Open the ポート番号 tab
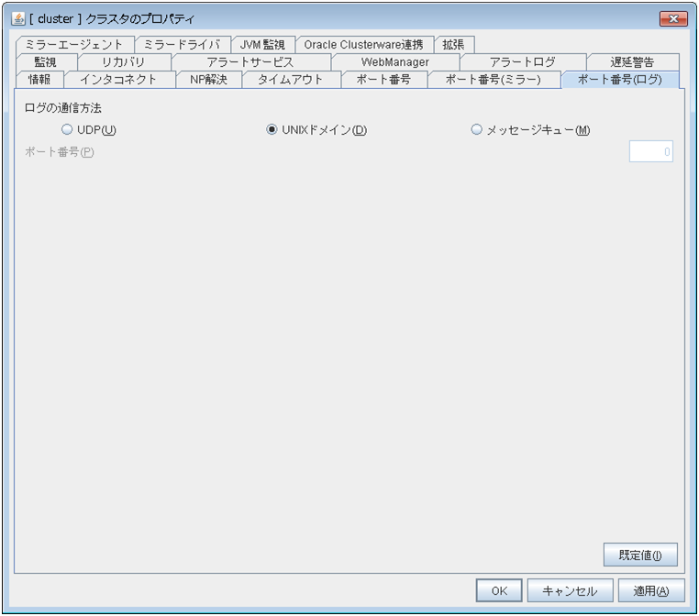 click(383, 79)
